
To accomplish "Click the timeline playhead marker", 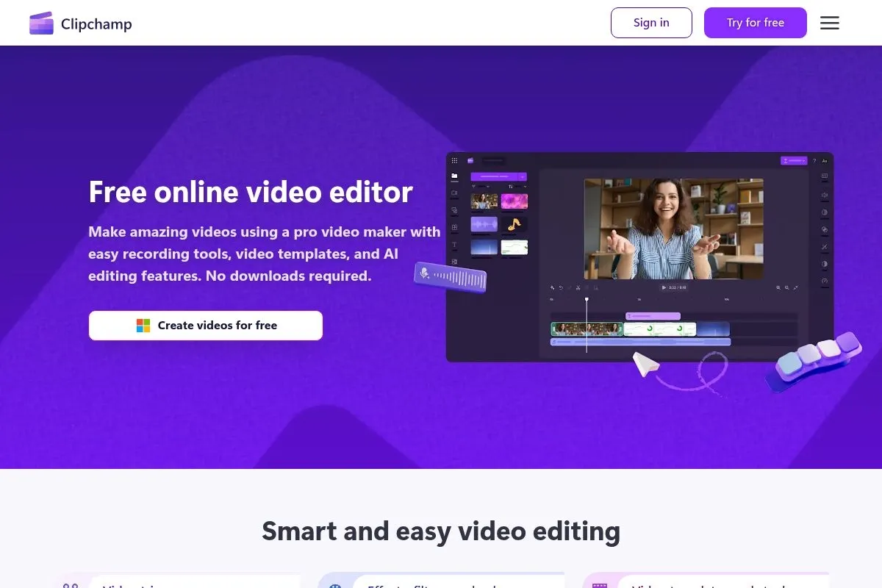I will 587,300.
